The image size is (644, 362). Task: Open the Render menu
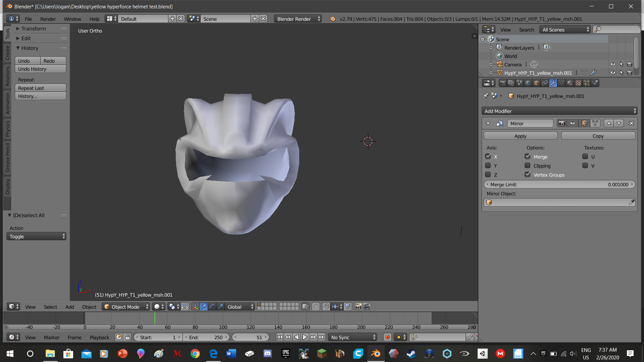[48, 19]
